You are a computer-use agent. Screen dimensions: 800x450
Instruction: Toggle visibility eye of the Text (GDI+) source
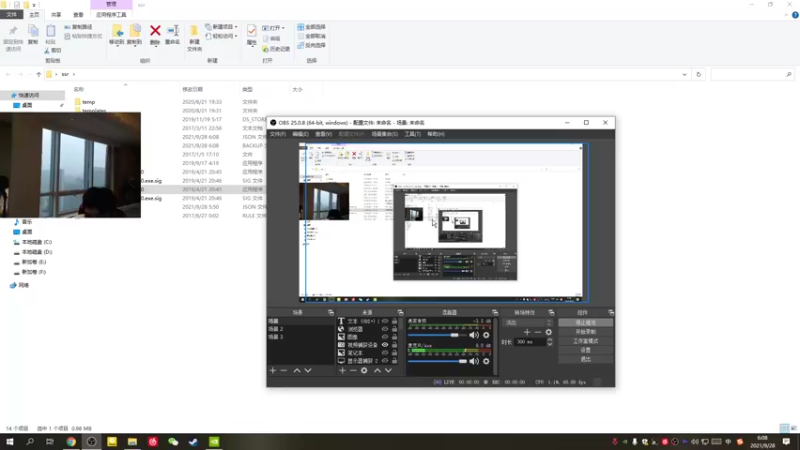point(385,321)
